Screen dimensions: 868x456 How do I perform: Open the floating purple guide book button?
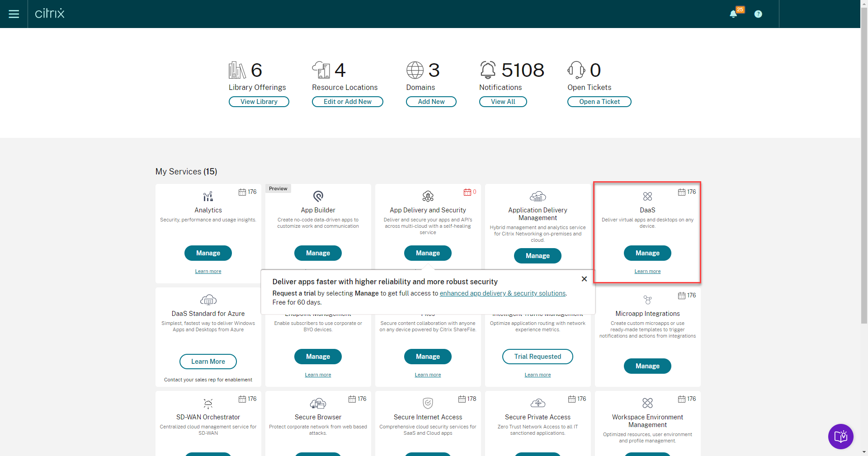pyautogui.click(x=841, y=437)
